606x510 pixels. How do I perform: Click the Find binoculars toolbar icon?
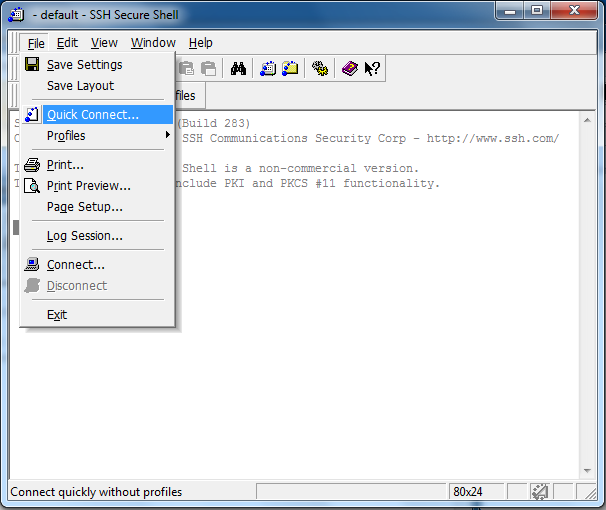238,69
